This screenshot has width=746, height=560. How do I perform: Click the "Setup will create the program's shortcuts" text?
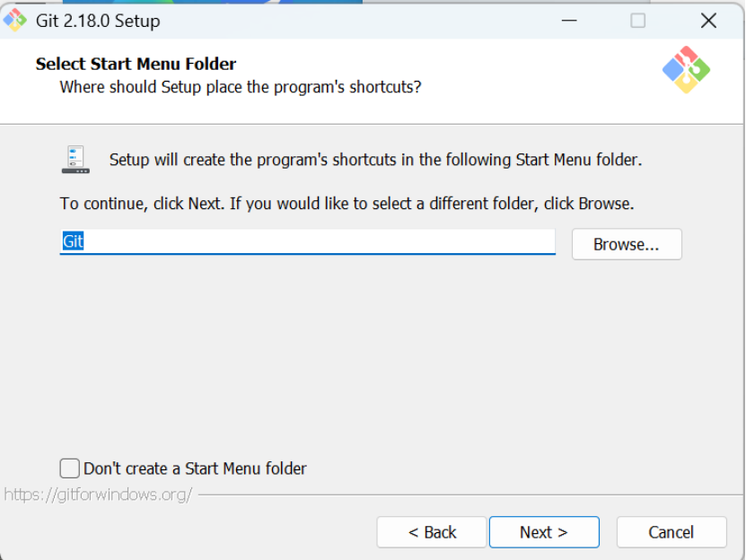pyautogui.click(x=375, y=160)
